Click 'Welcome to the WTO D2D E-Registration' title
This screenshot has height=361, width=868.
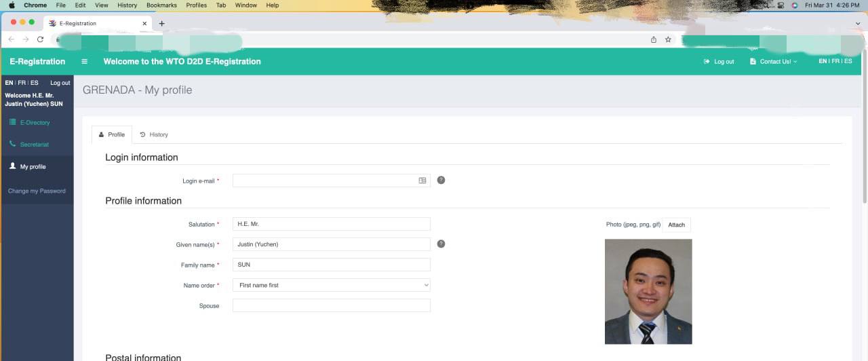tap(182, 61)
